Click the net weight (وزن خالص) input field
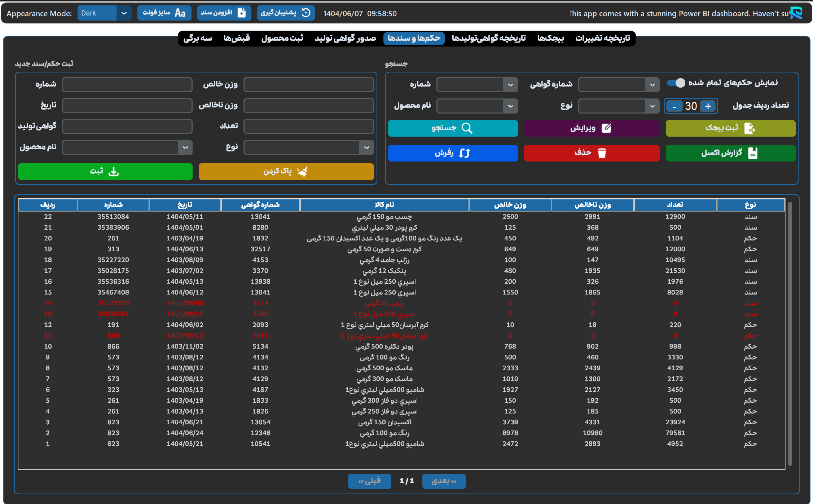The height and width of the screenshot is (504, 813). pos(308,85)
